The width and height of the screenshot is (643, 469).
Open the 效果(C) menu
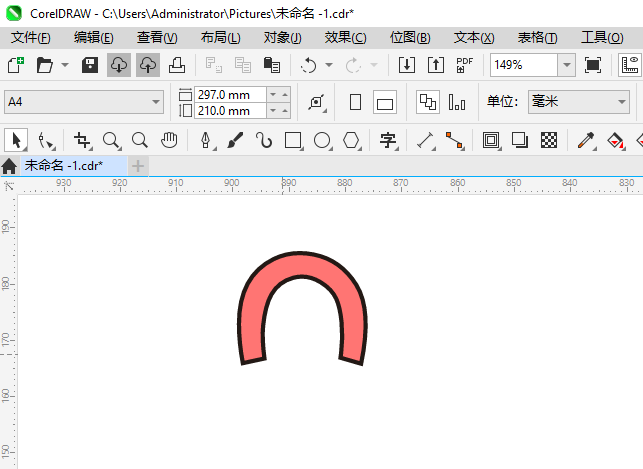345,38
